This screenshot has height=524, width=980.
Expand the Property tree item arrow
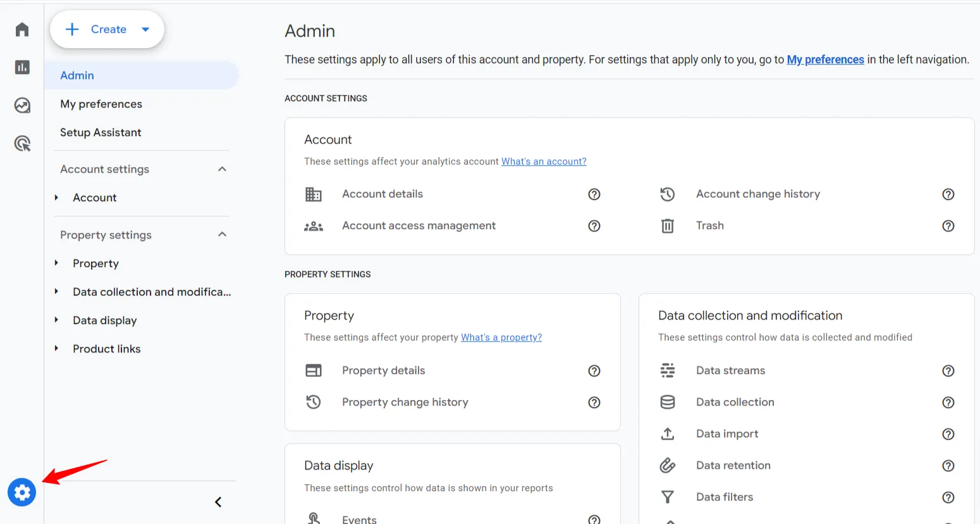click(56, 263)
